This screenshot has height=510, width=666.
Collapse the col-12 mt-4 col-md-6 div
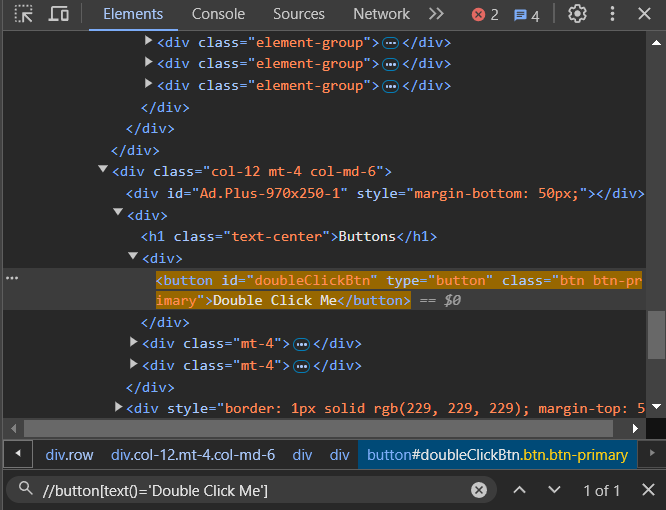pyautogui.click(x=103, y=171)
